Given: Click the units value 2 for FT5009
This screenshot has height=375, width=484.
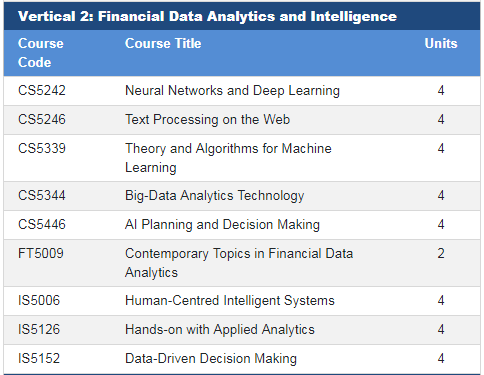Looking at the screenshot, I should [x=441, y=253].
